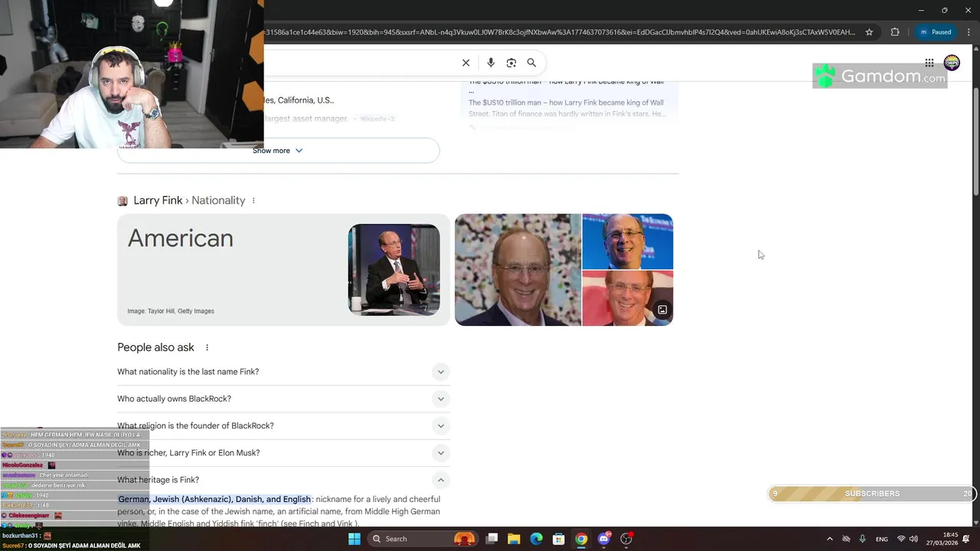The height and width of the screenshot is (551, 980).
Task: Bookmark this page with the star icon
Action: pos(869,32)
